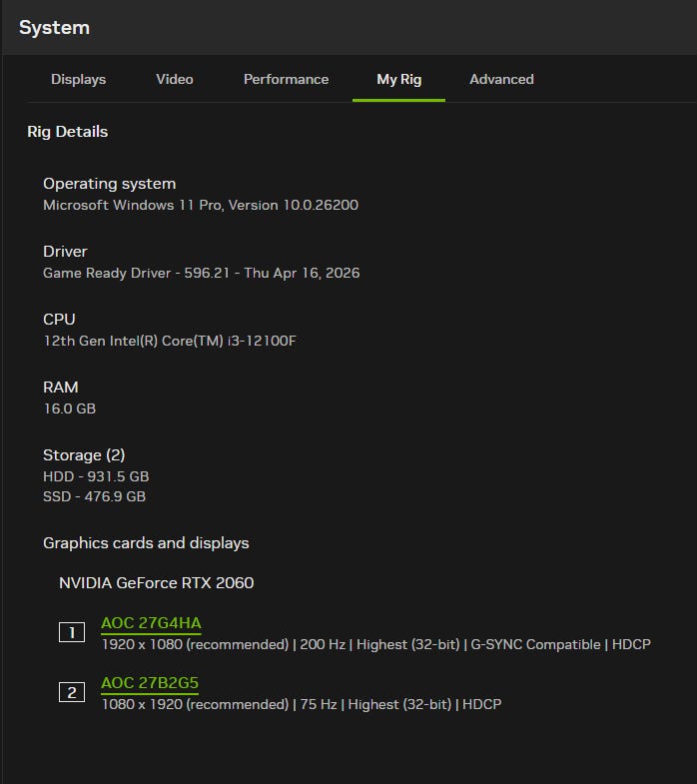
Task: Open the Video tab
Action: click(x=175, y=79)
